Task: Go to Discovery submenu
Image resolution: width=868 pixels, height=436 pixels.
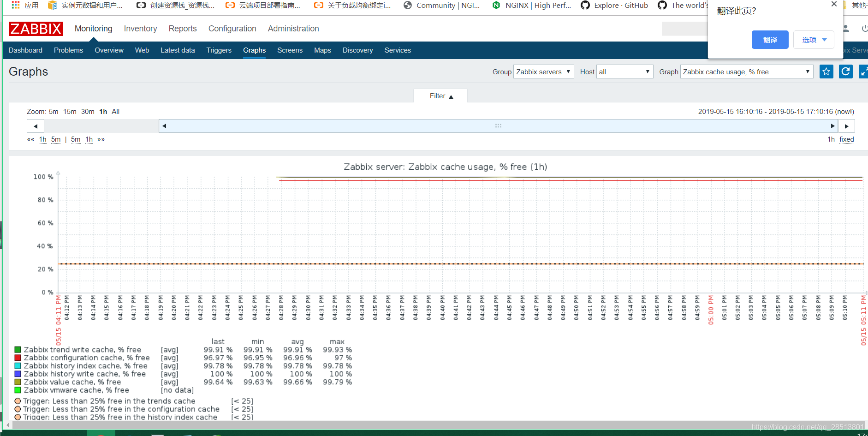Action: coord(357,50)
